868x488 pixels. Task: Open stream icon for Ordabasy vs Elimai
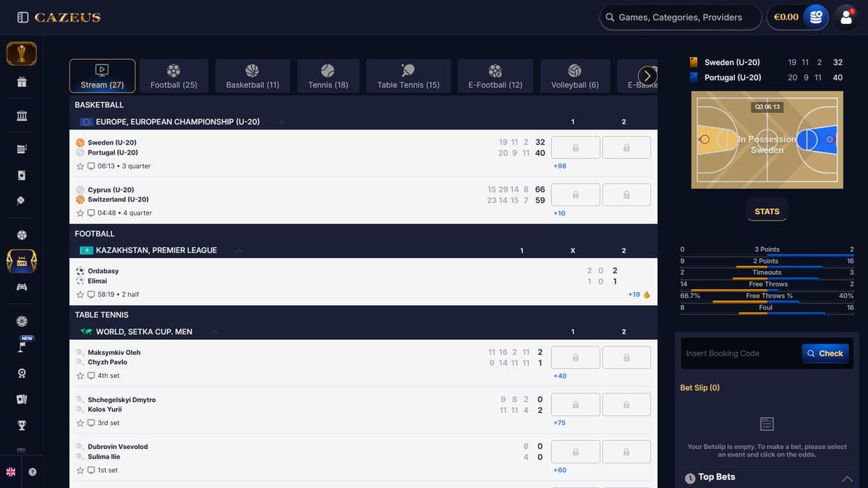[x=91, y=295]
